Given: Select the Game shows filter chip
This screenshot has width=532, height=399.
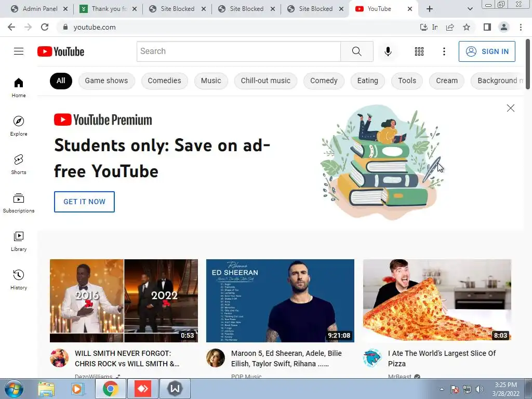Looking at the screenshot, I should [107, 81].
